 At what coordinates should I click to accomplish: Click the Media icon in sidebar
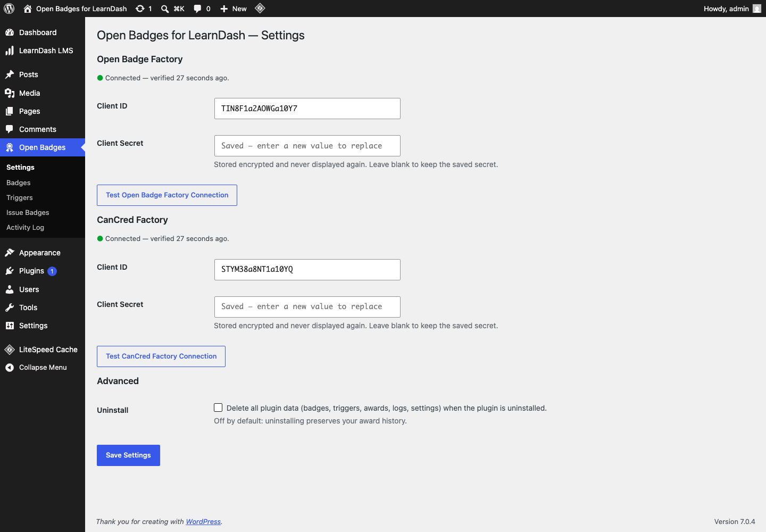[x=10, y=93]
